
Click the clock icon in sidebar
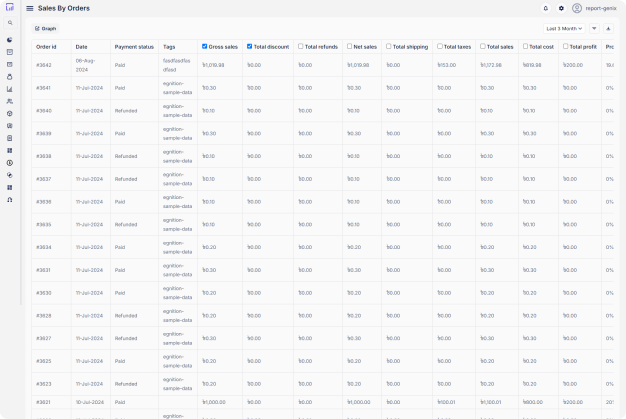click(10, 163)
